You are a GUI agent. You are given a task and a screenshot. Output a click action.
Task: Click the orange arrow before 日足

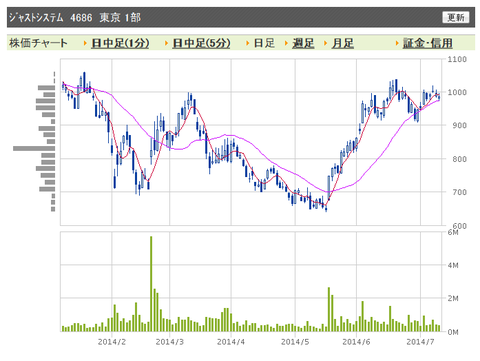coord(248,43)
